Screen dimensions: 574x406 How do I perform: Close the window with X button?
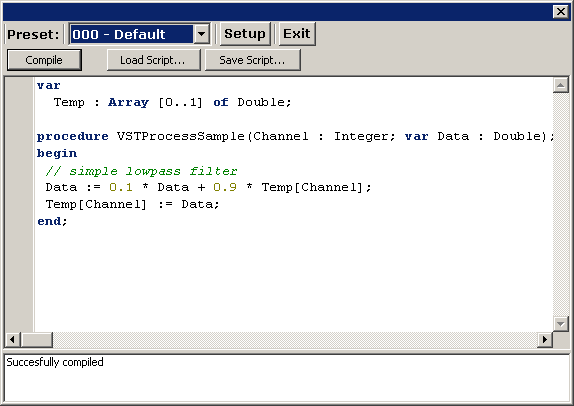pyautogui.click(x=560, y=11)
